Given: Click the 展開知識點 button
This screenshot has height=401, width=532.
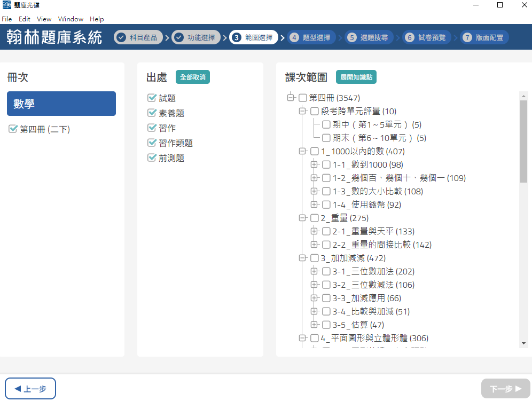Looking at the screenshot, I should [x=356, y=77].
